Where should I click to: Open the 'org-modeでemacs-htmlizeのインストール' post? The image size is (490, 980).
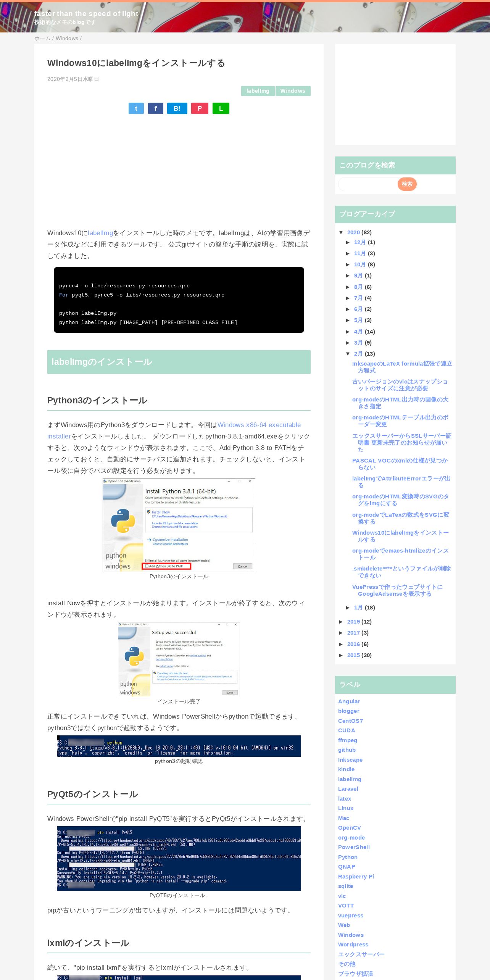pyautogui.click(x=400, y=554)
